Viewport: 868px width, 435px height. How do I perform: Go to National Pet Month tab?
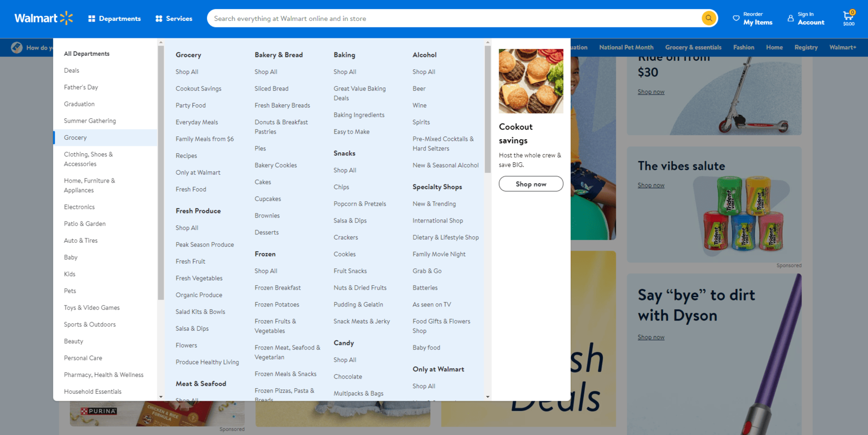(626, 47)
